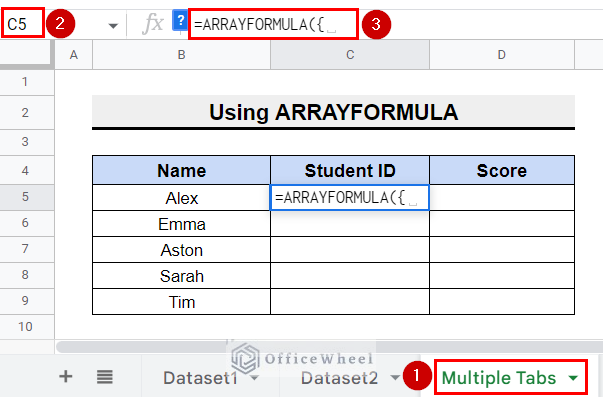The image size is (603, 397).
Task: Click the Score header cell
Action: (502, 170)
